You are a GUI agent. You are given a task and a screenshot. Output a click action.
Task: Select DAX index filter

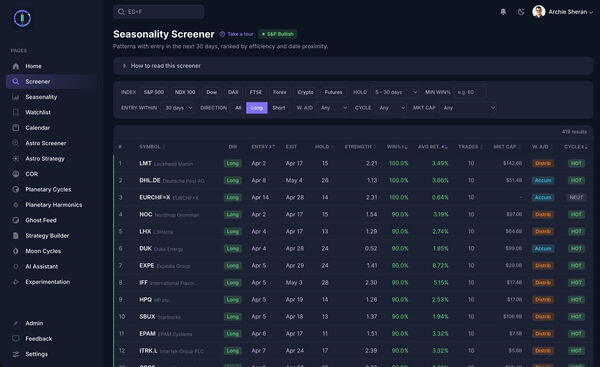point(233,92)
